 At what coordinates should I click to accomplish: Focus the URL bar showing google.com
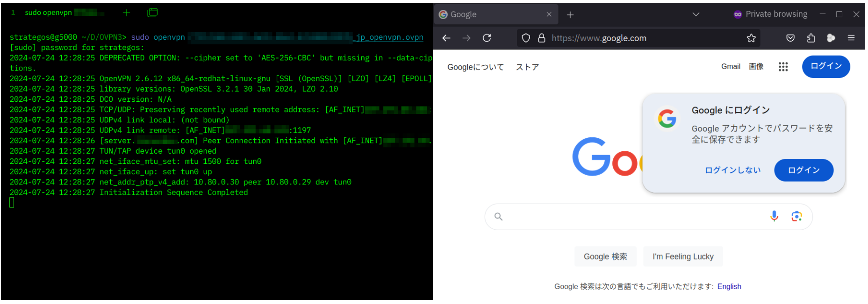[638, 38]
